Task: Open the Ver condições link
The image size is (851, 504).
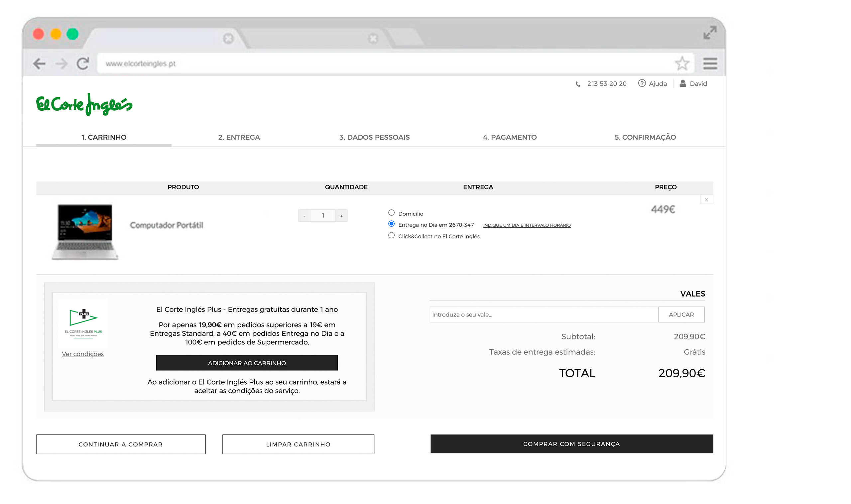Action: pyautogui.click(x=82, y=354)
